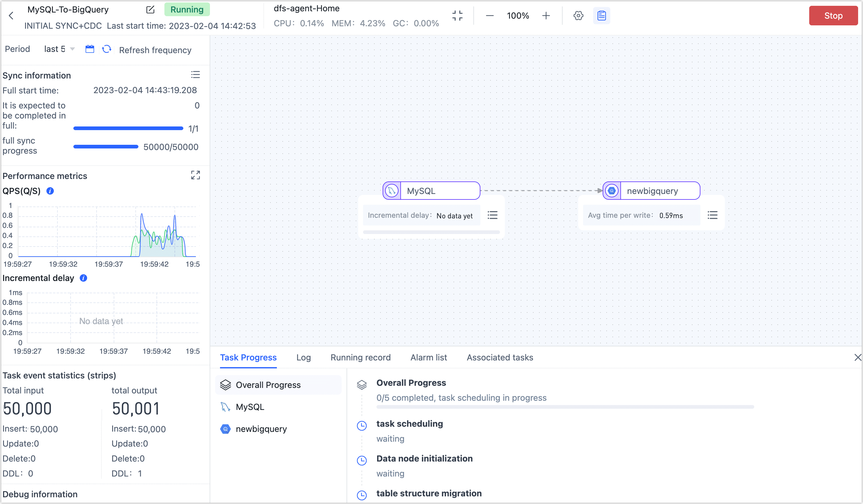Open the calendar date picker icon
Screen dimensions: 863x504
(x=90, y=49)
